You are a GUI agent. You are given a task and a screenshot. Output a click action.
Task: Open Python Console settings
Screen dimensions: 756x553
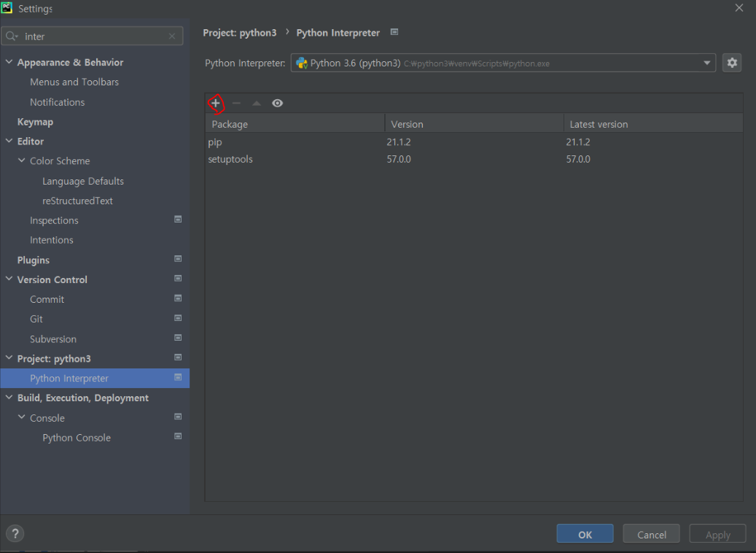pos(77,438)
